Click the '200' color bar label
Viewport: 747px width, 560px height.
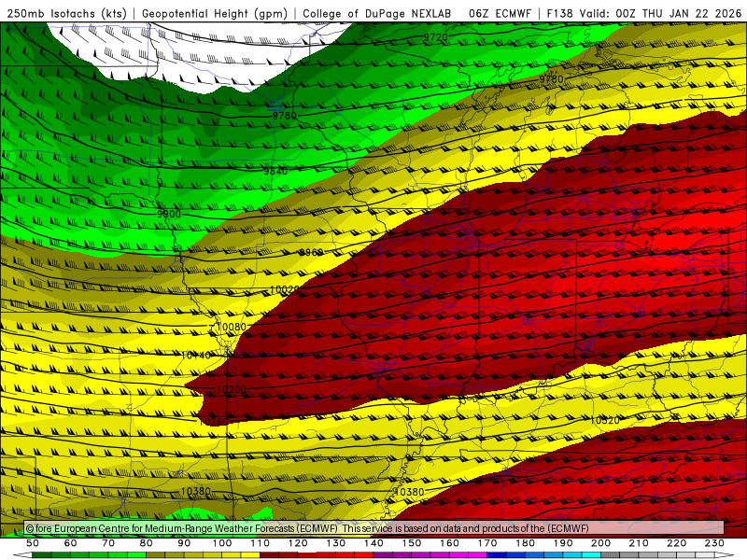[x=600, y=543]
